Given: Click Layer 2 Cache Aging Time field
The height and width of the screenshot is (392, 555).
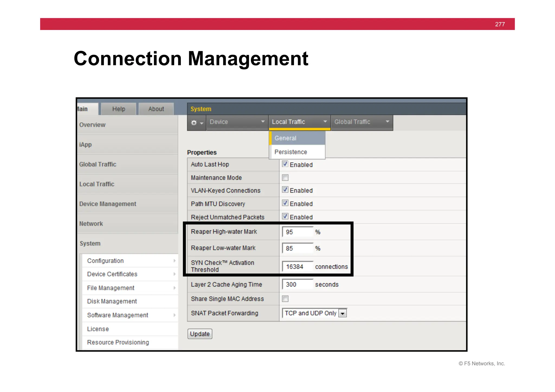Looking at the screenshot, I should (x=298, y=284).
